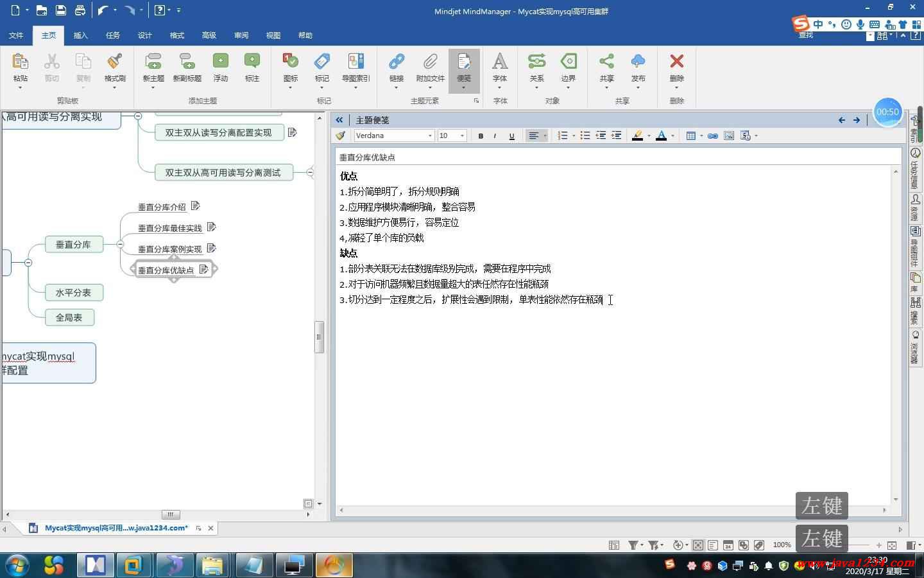This screenshot has width=924, height=578.
Task: Insert hyperlink in the notes toolbar
Action: [x=712, y=136]
